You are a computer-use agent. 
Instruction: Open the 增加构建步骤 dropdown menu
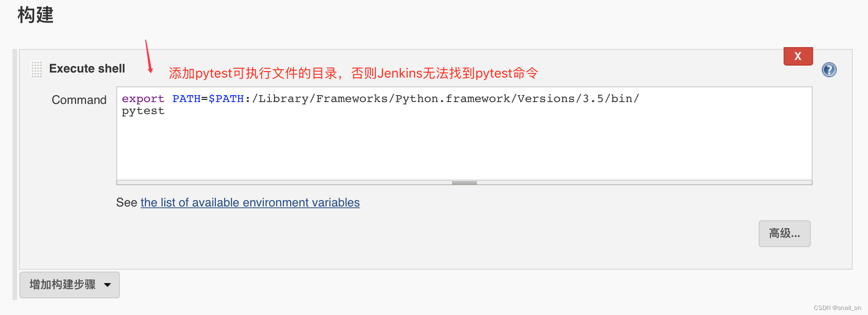(70, 285)
